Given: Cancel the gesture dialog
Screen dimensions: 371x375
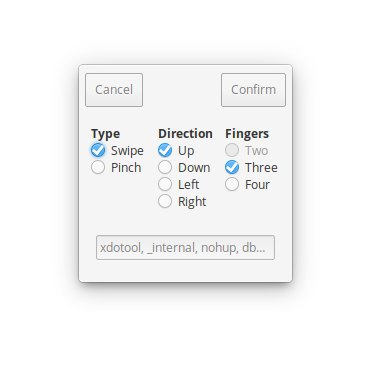Looking at the screenshot, I should tap(114, 90).
